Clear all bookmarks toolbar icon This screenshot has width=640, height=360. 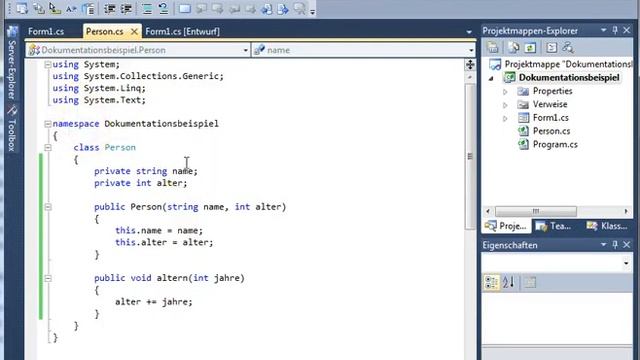[300, 9]
